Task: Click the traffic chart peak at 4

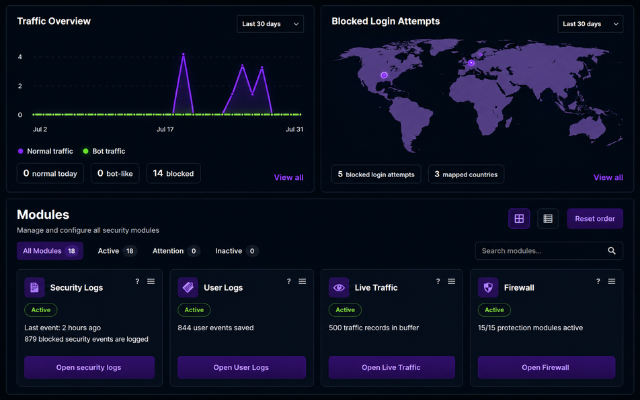Action: tap(183, 54)
